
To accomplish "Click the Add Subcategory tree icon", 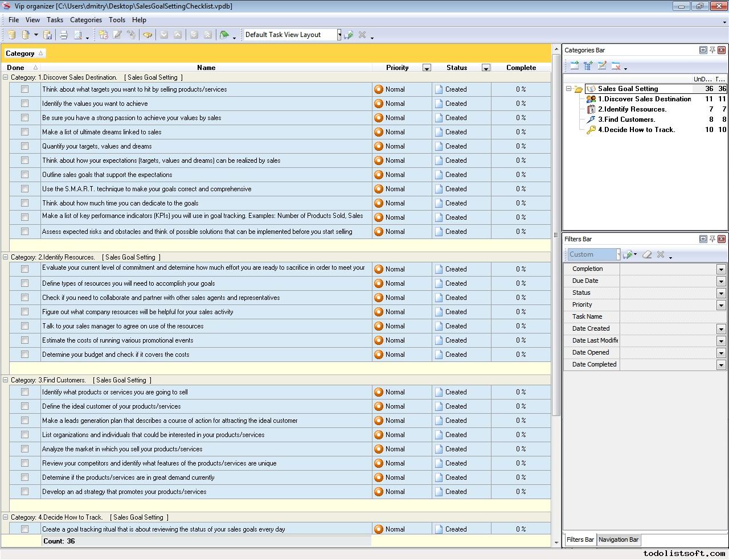I will click(x=588, y=66).
